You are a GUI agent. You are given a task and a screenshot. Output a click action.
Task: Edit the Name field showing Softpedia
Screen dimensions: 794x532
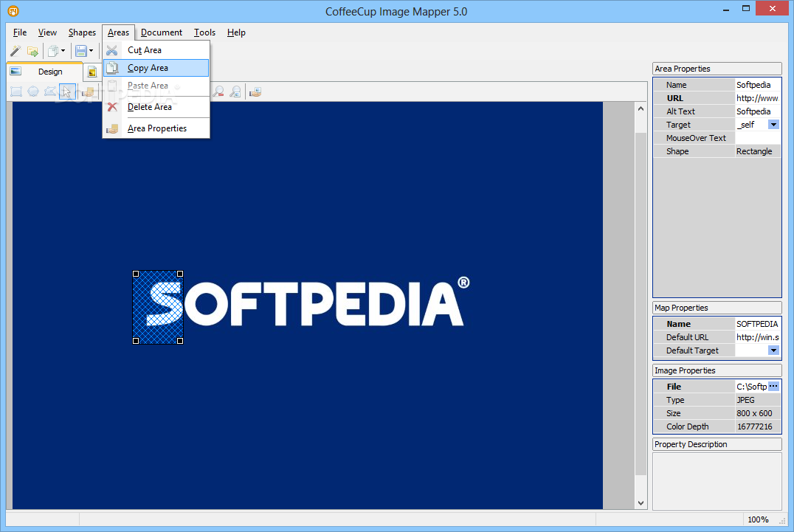pyautogui.click(x=758, y=85)
